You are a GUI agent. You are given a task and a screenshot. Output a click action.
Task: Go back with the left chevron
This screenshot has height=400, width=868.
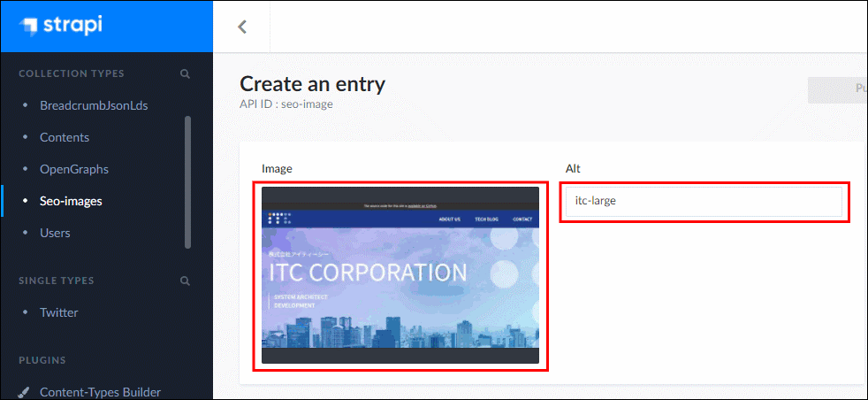pyautogui.click(x=242, y=27)
